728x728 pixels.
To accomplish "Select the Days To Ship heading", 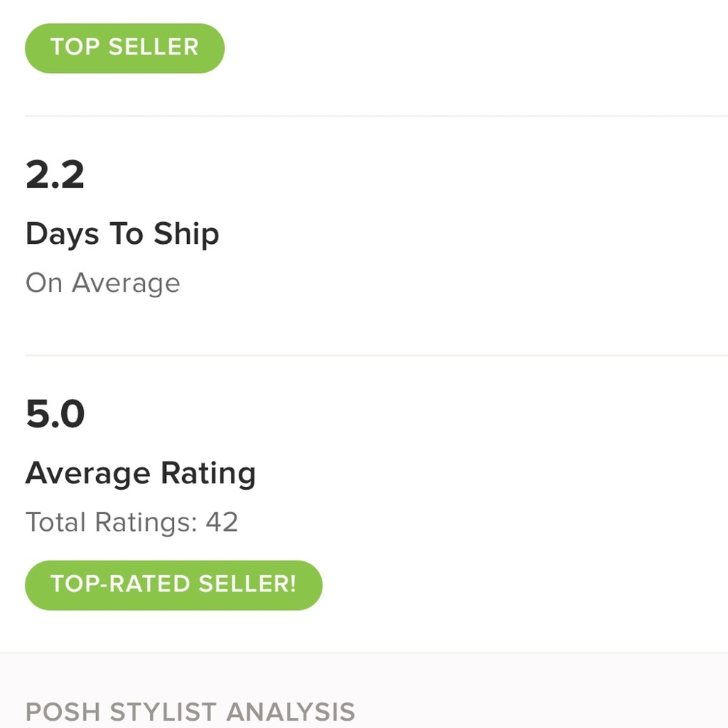I will pyautogui.click(x=122, y=234).
